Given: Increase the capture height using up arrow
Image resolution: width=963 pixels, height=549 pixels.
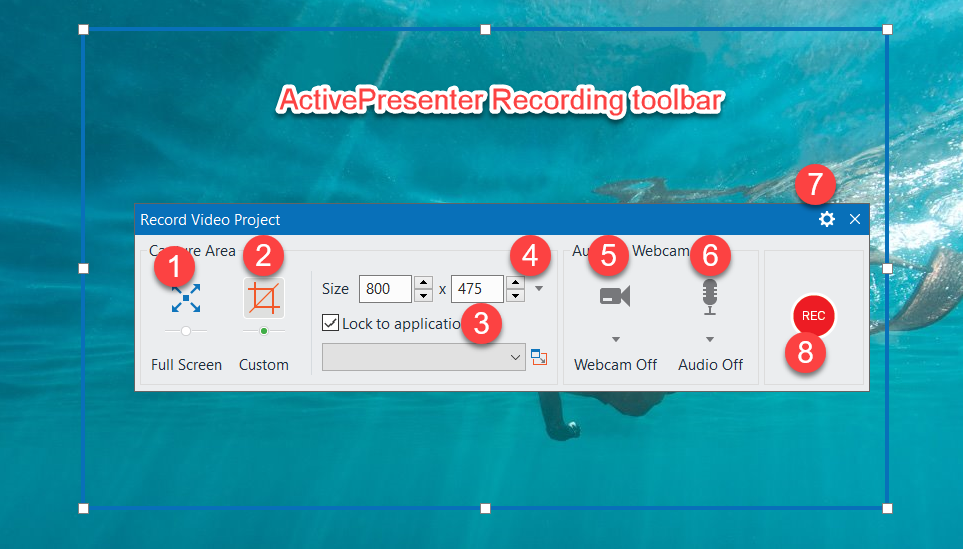Looking at the screenshot, I should point(515,282).
